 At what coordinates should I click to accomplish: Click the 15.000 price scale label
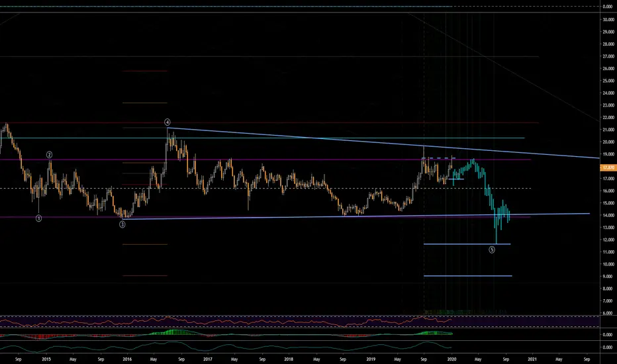pyautogui.click(x=608, y=203)
